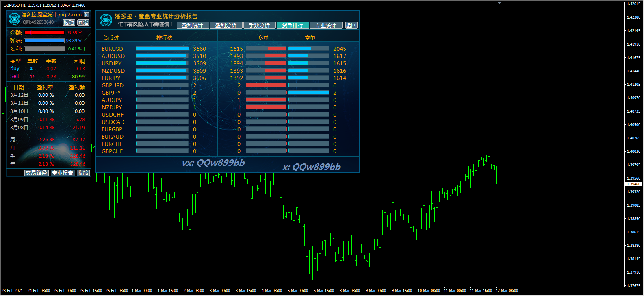Select the 手数分析 tab
The height and width of the screenshot is (296, 644).
point(259,25)
